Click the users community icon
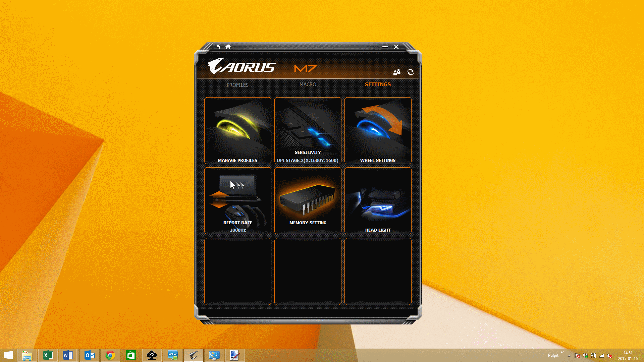Viewport: 644px width, 362px height. (397, 72)
